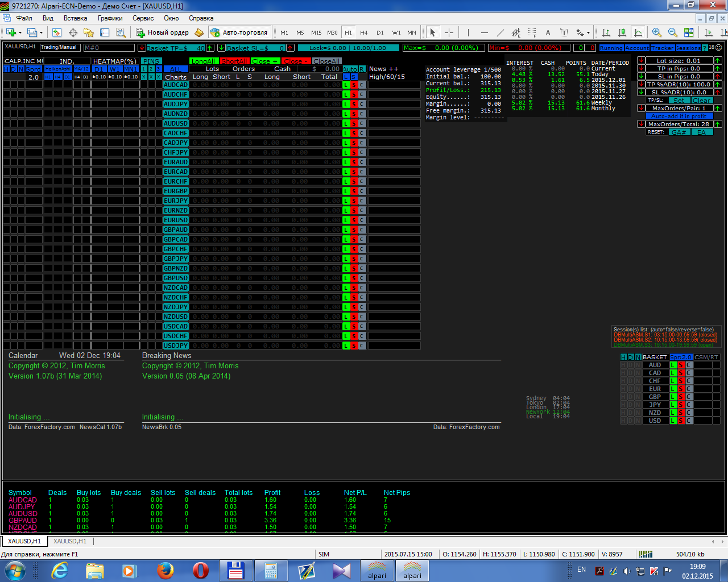Switch chart to bar chart type

point(606,32)
